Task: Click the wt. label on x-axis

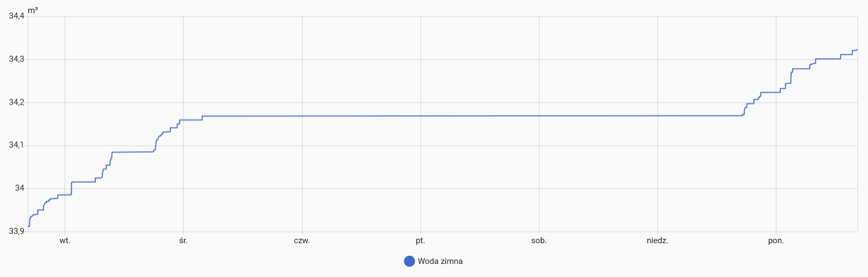Action: pyautogui.click(x=65, y=240)
